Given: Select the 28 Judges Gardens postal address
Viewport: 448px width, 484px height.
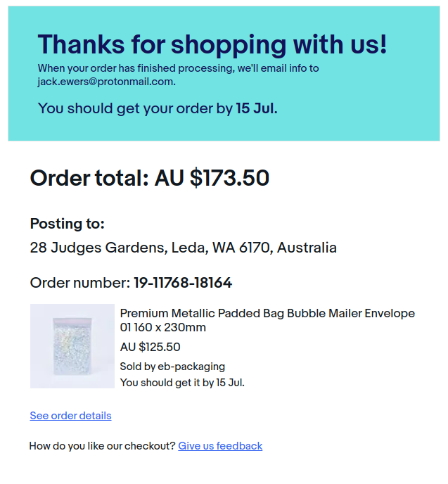Looking at the screenshot, I should [183, 248].
